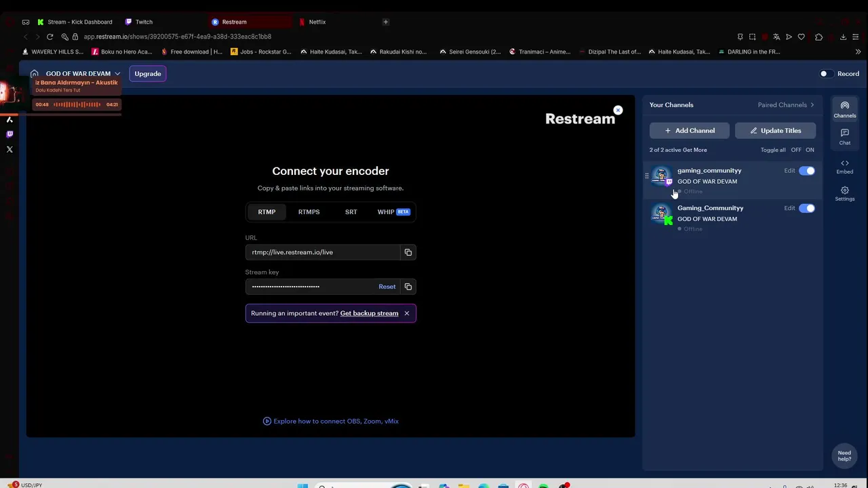The height and width of the screenshot is (488, 868).
Task: Open DARLING in the FR... bookmark
Action: click(749, 52)
